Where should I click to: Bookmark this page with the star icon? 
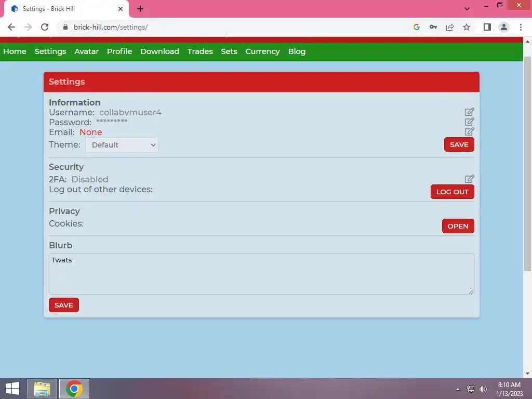point(467,27)
